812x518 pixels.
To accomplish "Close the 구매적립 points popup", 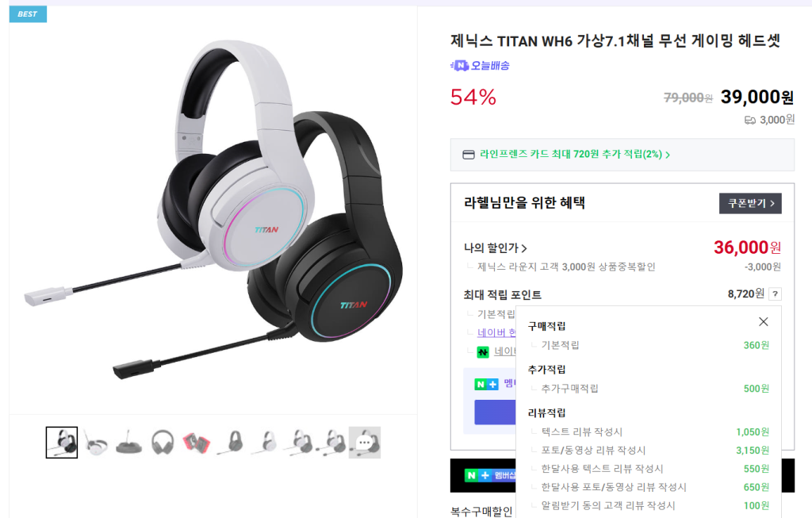I will [764, 322].
